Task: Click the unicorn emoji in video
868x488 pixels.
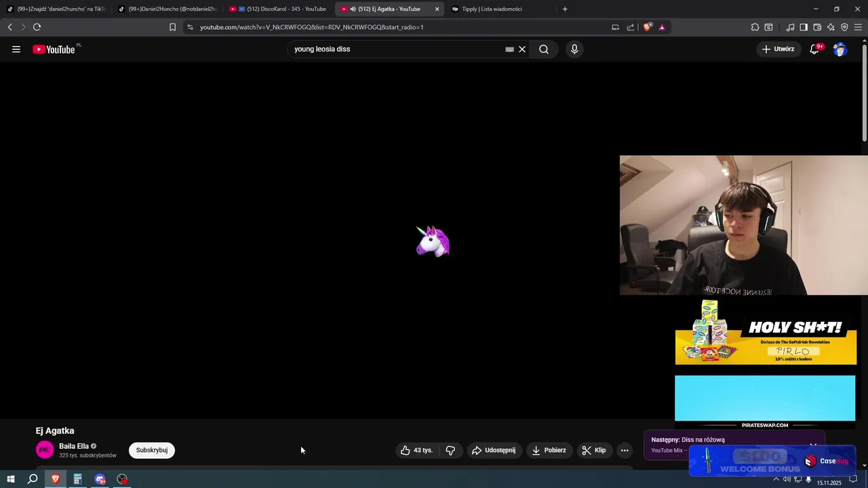Action: [x=433, y=241]
